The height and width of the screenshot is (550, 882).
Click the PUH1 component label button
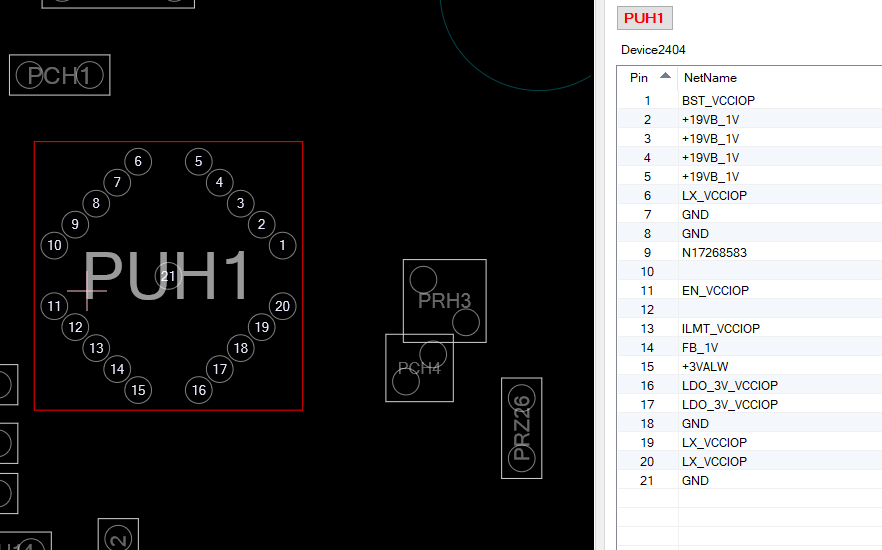[x=644, y=18]
